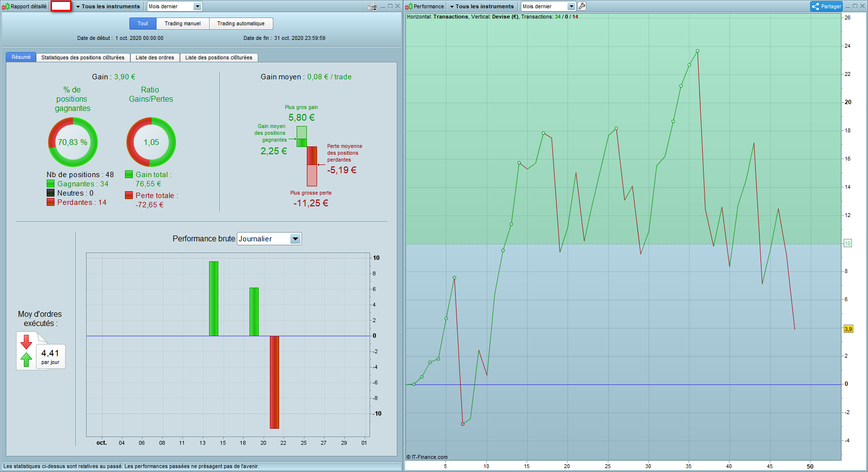The image size is (868, 472).
Task: Open the Résumé tab
Action: [x=21, y=57]
